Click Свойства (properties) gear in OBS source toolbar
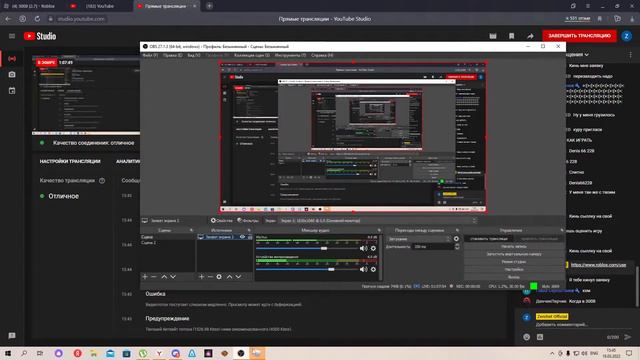The image size is (640, 360). tap(221, 220)
